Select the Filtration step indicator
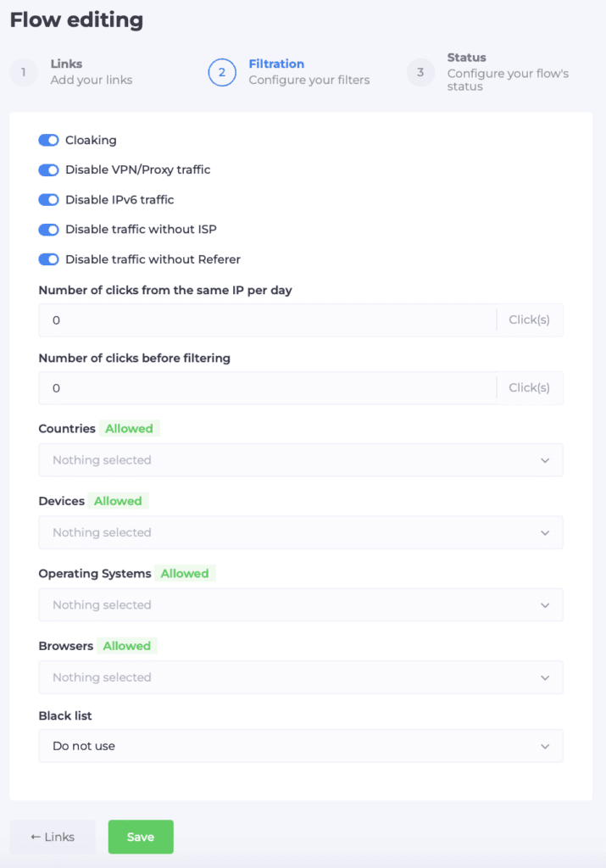This screenshot has width=606, height=868. (x=222, y=73)
